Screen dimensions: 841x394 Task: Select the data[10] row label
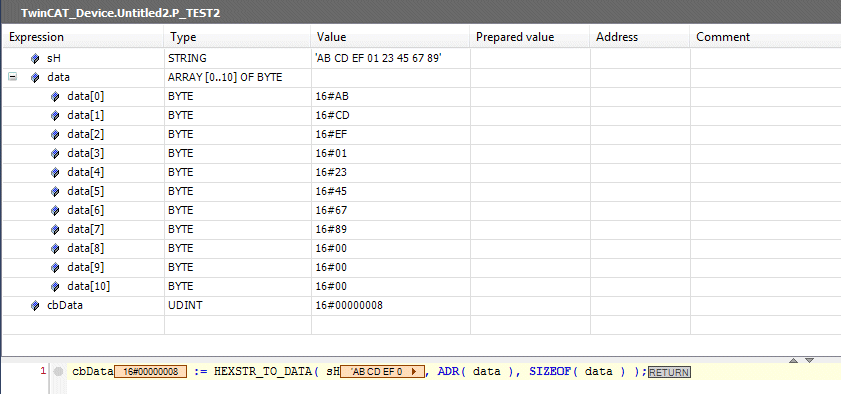coord(88,286)
